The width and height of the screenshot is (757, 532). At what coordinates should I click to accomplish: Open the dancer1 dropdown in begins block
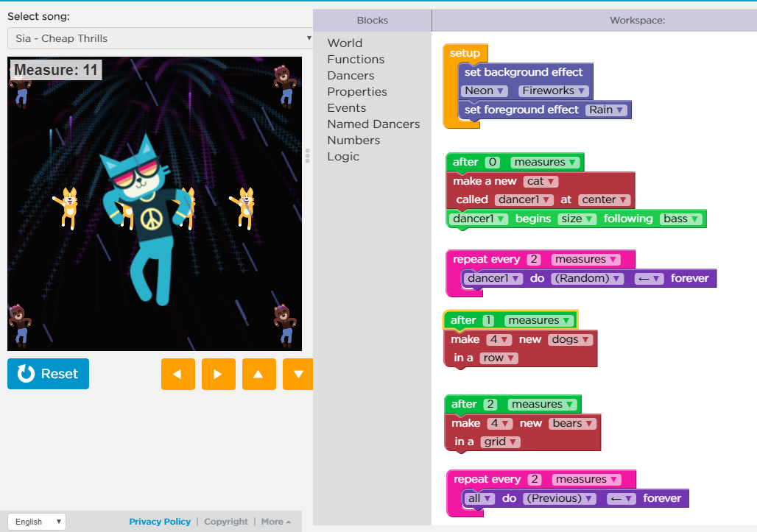coord(478,219)
